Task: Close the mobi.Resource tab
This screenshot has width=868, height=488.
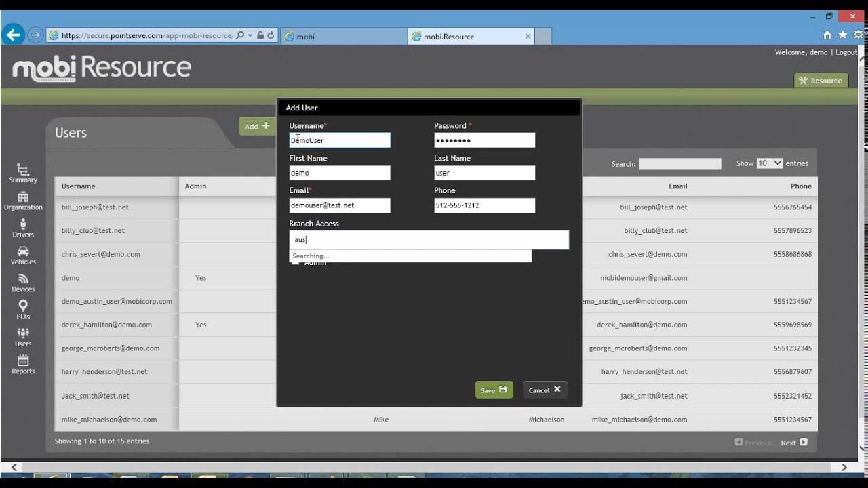Action: pos(528,37)
